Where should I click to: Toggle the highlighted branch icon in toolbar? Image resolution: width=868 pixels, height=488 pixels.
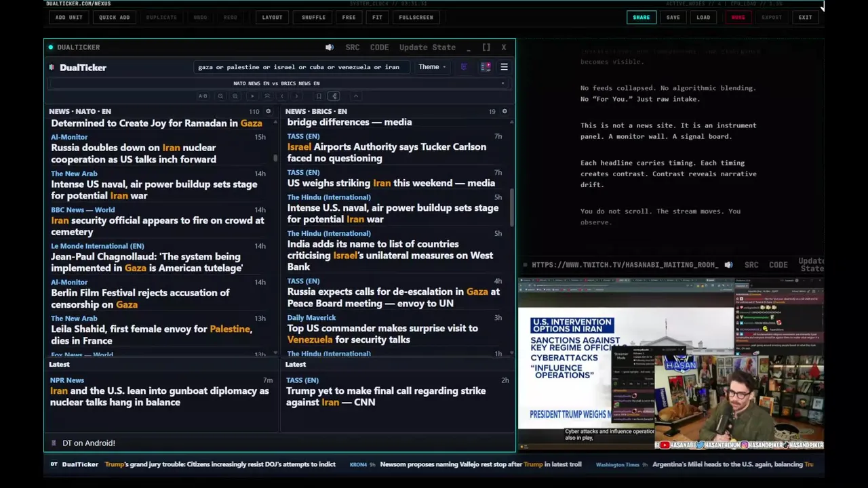pos(334,96)
